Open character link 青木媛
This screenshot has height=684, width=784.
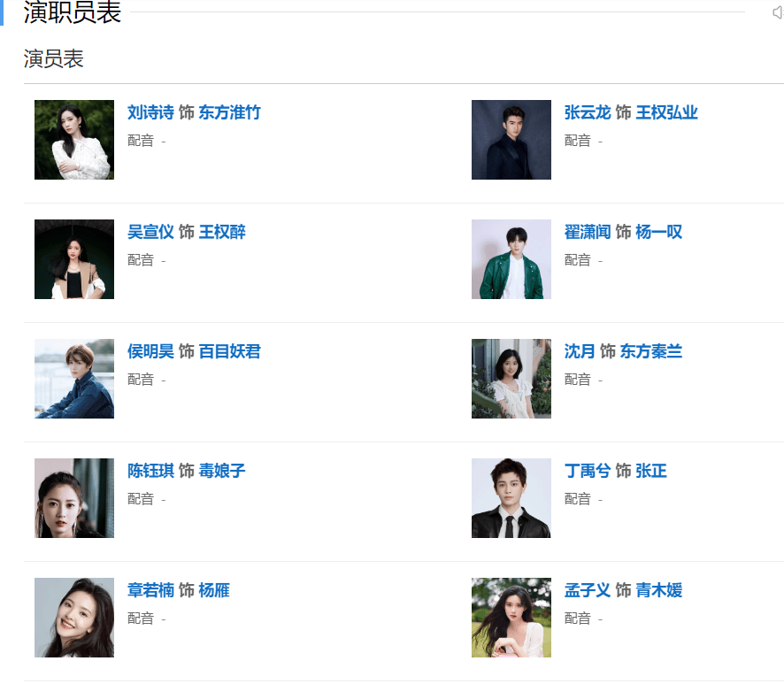[659, 590]
